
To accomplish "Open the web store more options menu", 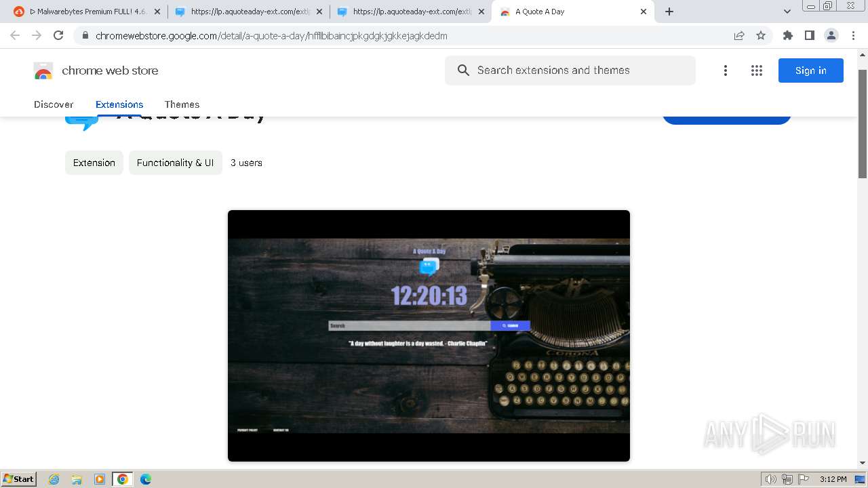I will point(726,70).
